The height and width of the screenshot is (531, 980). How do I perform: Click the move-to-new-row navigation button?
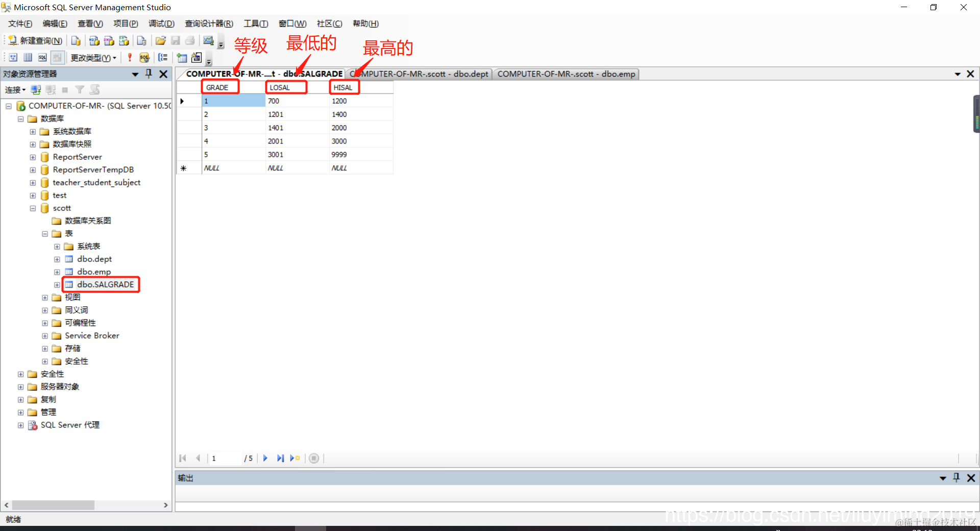pyautogui.click(x=295, y=458)
